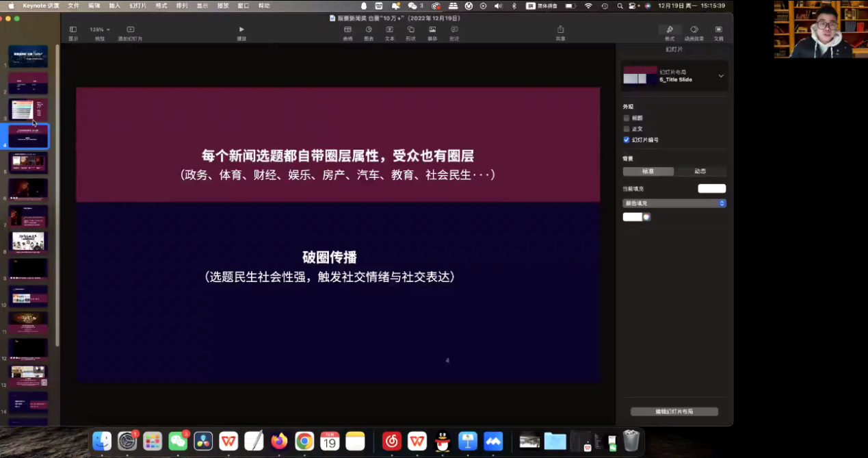
Task: Expand the 5_Title Slide layout chooser
Action: [720, 76]
